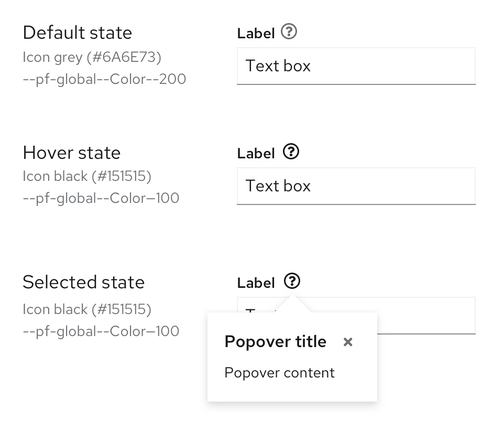Click the Label text in the Hover state row

256,154
